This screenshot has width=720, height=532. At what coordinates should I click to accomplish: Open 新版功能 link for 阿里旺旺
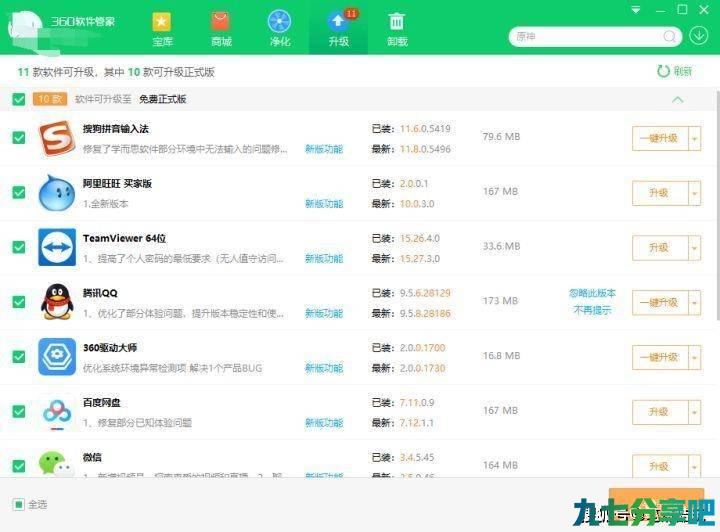(324, 204)
